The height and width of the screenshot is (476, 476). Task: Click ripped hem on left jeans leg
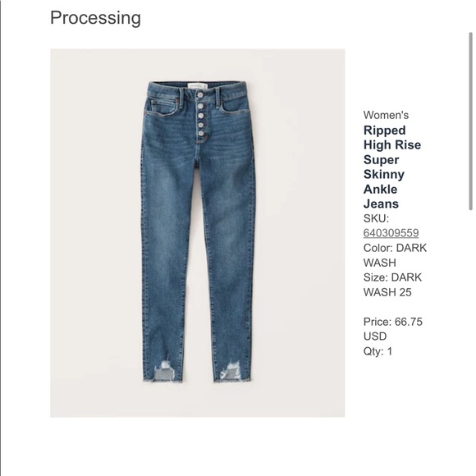click(x=164, y=371)
